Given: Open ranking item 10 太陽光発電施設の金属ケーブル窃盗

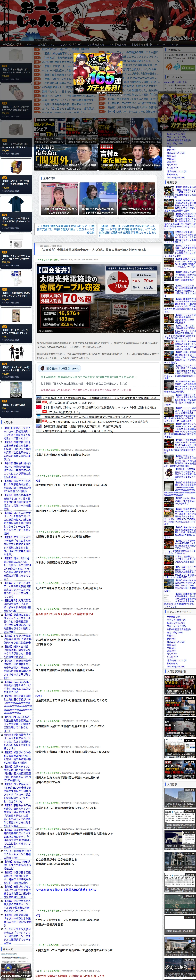Looking at the screenshot, I should click(x=17, y=606).
